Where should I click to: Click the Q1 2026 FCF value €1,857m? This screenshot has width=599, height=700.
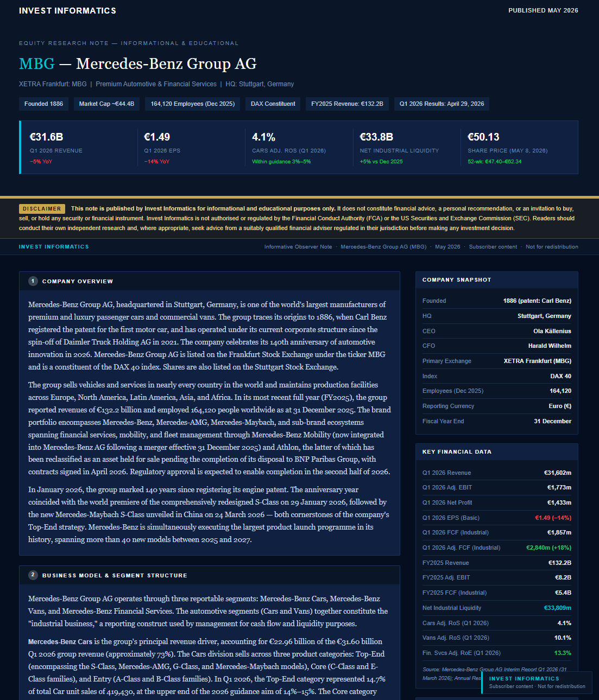[559, 532]
